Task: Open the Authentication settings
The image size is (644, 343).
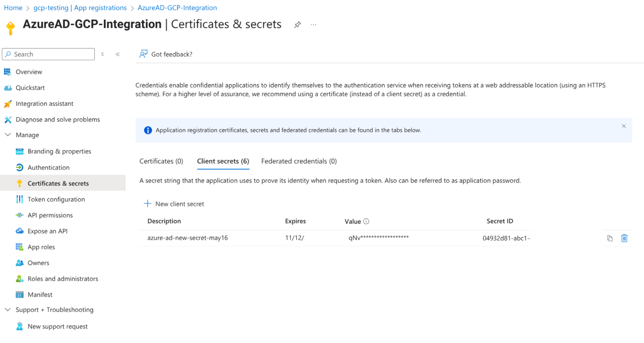Action: coord(48,167)
